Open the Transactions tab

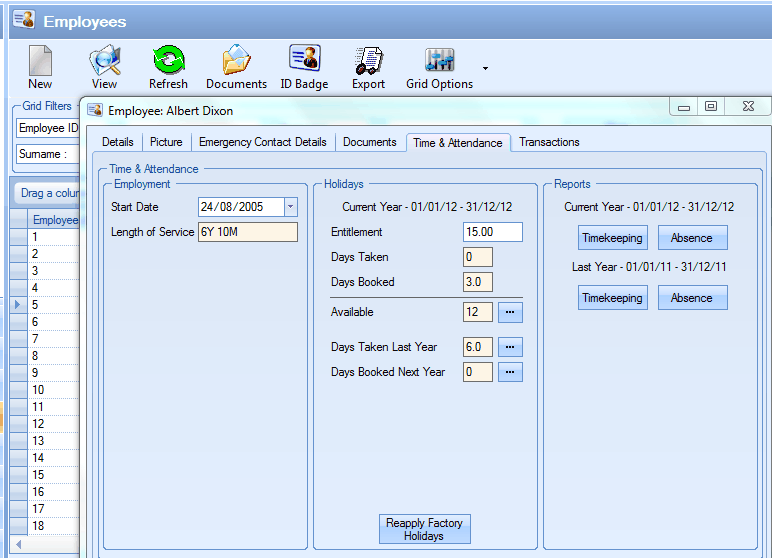pyautogui.click(x=549, y=142)
